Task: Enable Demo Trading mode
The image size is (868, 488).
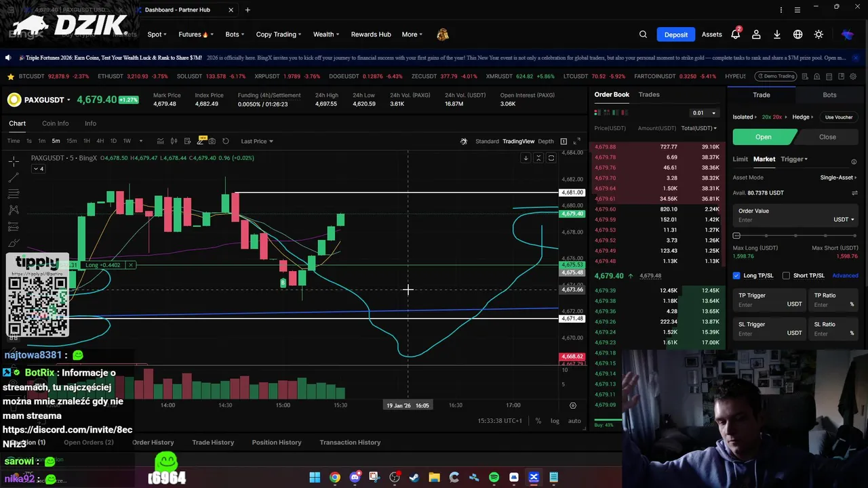Action: click(776, 76)
